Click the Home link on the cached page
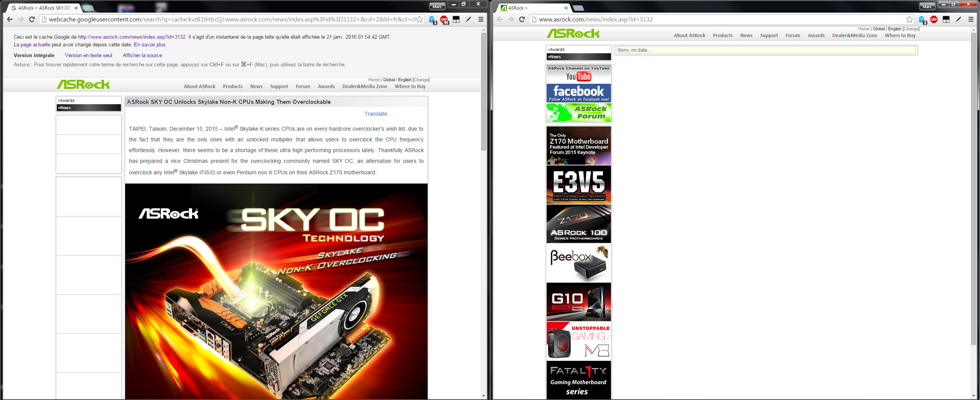Viewport: 980px width, 400px height. point(374,80)
